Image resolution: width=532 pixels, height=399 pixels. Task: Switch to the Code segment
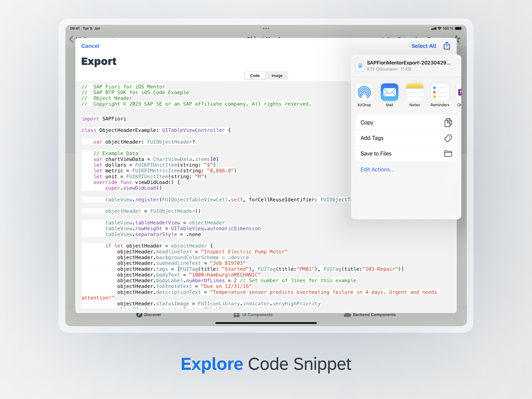point(255,76)
